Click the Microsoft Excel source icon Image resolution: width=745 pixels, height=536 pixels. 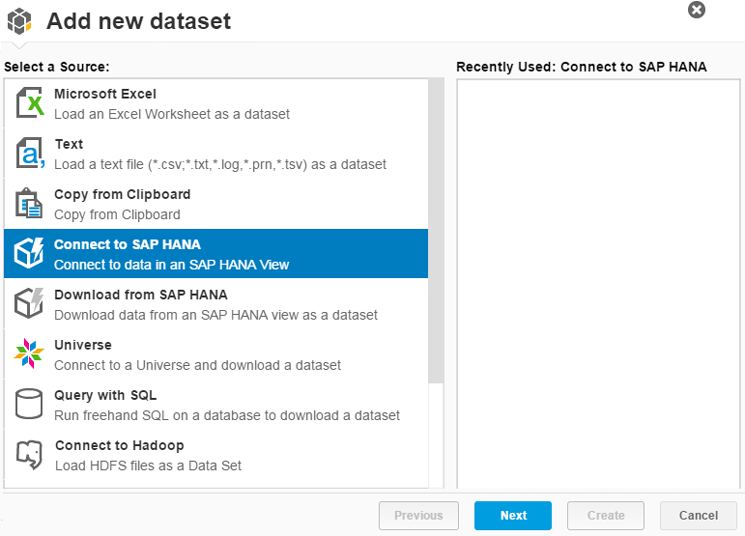pos(29,103)
